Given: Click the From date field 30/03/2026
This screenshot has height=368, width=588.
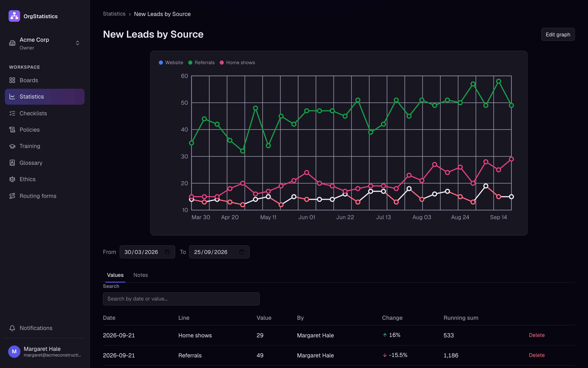Looking at the screenshot, I should (147, 252).
